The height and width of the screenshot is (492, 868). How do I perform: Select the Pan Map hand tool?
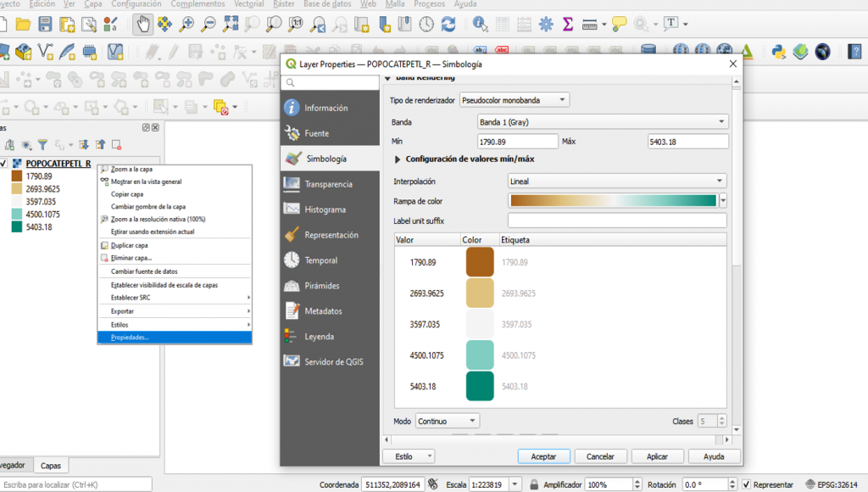click(143, 24)
